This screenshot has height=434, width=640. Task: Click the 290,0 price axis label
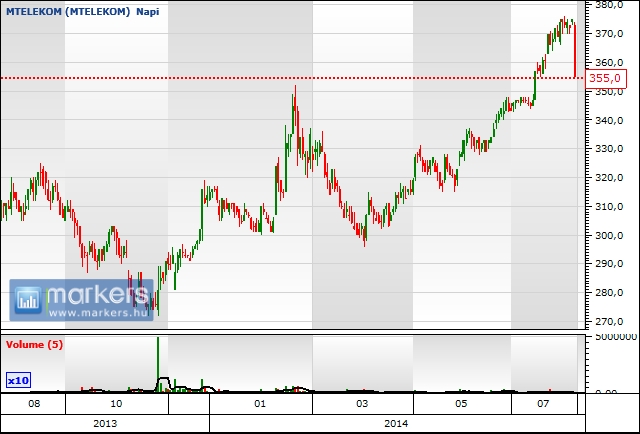pos(610,264)
